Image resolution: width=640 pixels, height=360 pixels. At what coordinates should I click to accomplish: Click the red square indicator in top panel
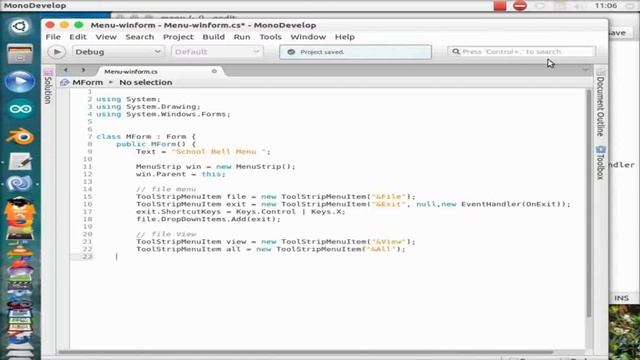(500, 6)
